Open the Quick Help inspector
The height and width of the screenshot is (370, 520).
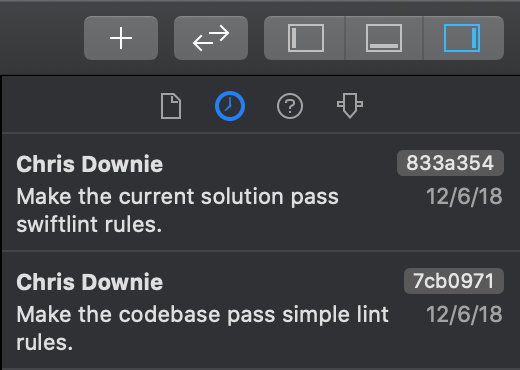(x=290, y=106)
